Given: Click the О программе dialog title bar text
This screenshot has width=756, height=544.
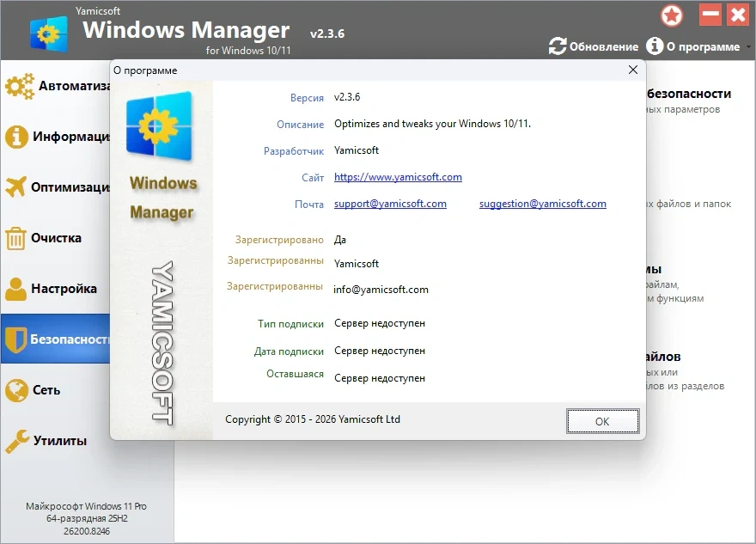Looking at the screenshot, I should click(145, 70).
